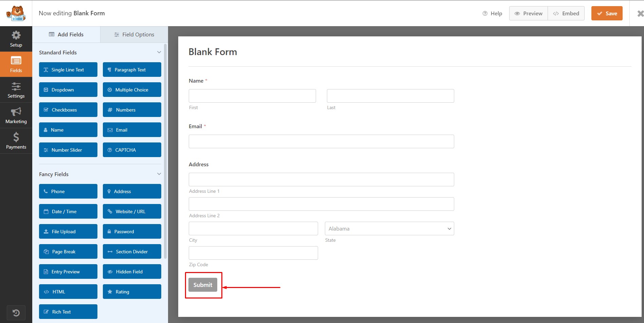Viewport: 644px width, 323px height.
Task: Click the WPForms bear mascot logo
Action: click(16, 13)
